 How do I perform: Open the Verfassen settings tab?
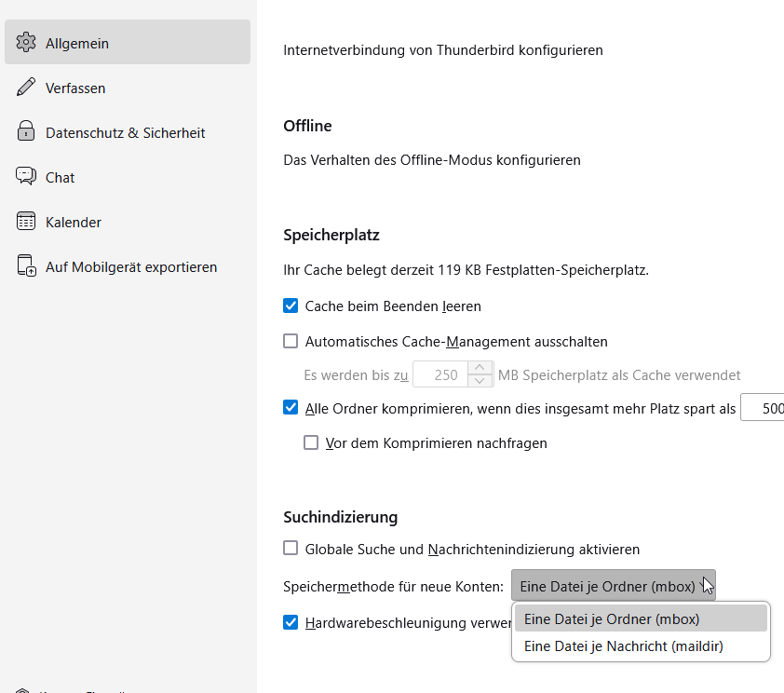75,88
